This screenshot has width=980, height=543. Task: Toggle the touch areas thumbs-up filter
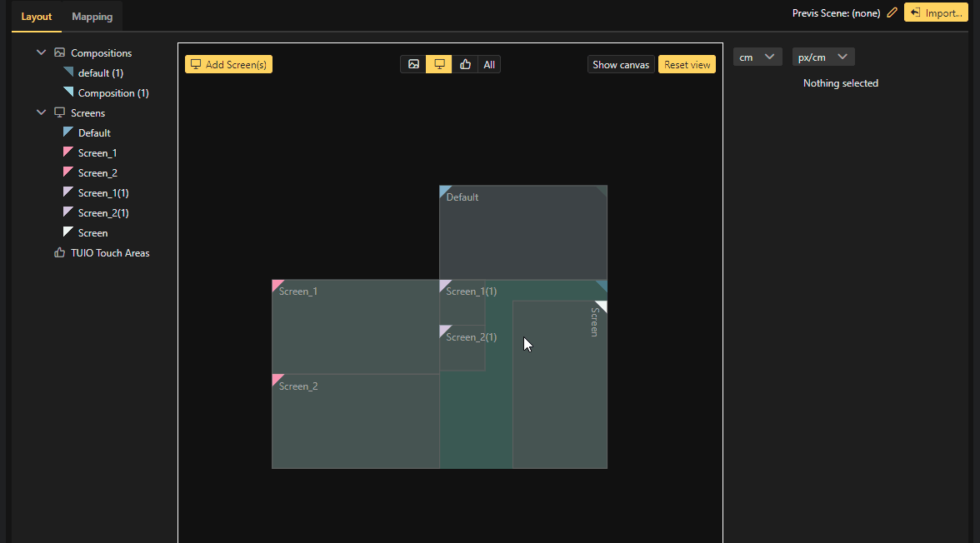[x=465, y=64]
